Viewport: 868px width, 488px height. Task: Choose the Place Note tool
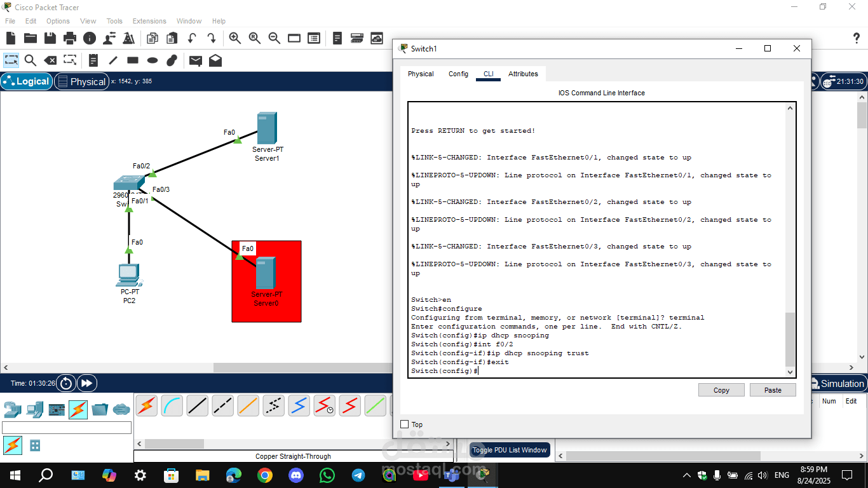tap(93, 60)
